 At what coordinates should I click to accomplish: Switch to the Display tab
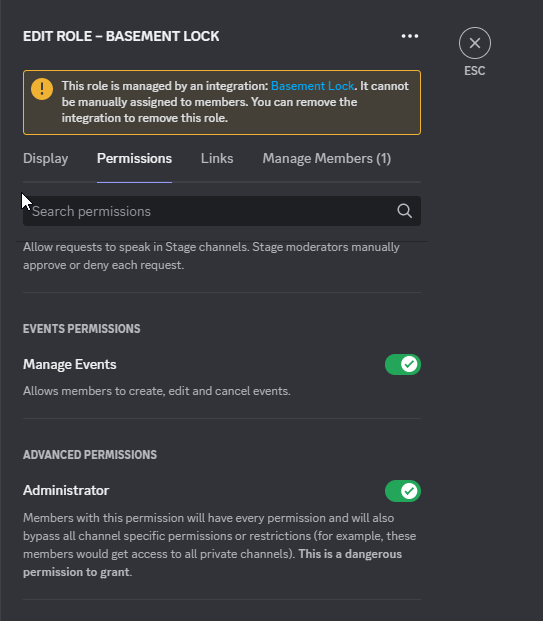pyautogui.click(x=46, y=158)
